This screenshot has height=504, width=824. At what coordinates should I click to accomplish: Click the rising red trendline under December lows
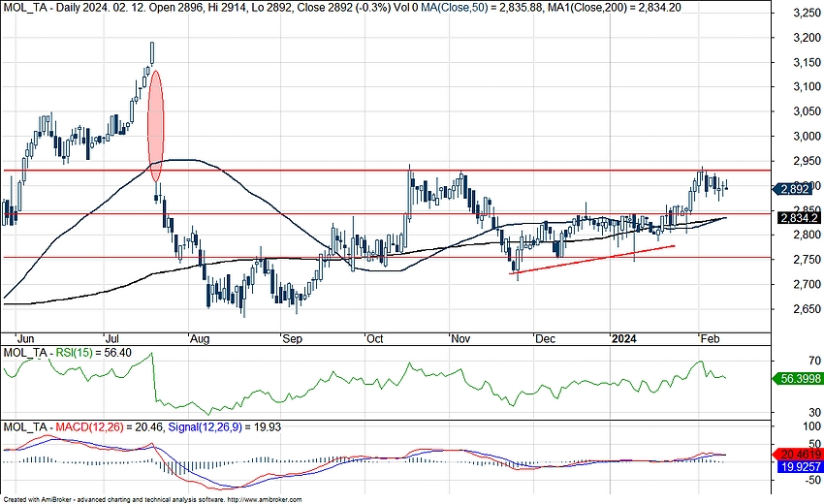pyautogui.click(x=591, y=260)
